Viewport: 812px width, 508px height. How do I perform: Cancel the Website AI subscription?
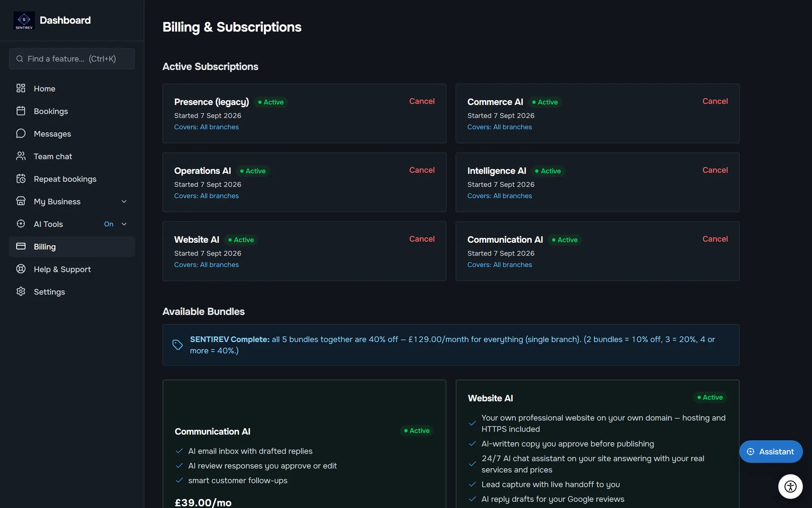[x=422, y=239]
